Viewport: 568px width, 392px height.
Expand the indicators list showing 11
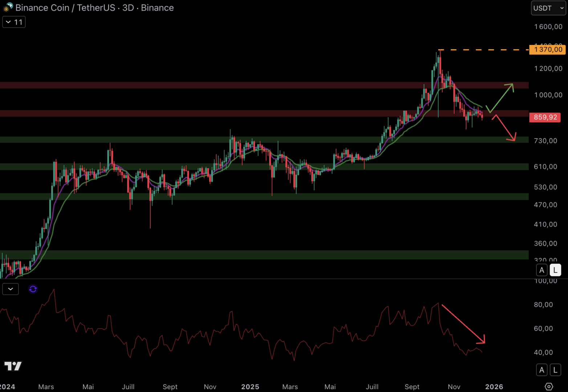pyautogui.click(x=14, y=22)
